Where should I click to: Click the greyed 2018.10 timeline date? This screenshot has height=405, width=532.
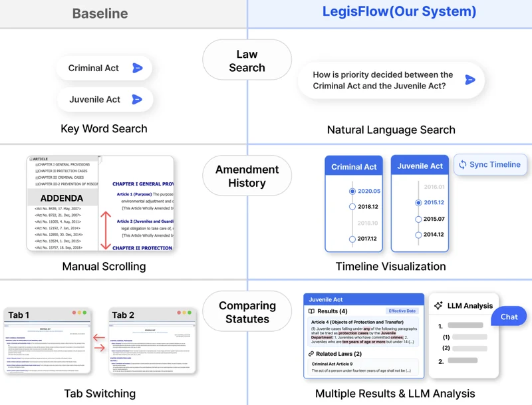[x=368, y=223]
